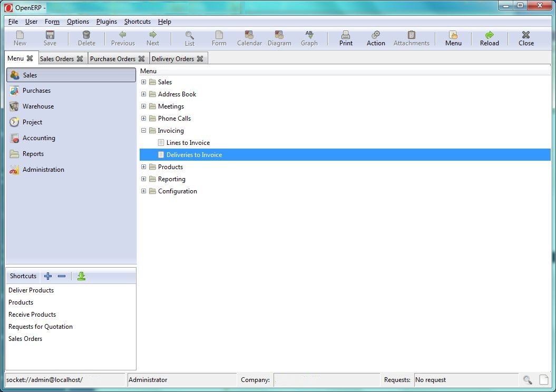Open the Diagram view icon

coord(279,35)
